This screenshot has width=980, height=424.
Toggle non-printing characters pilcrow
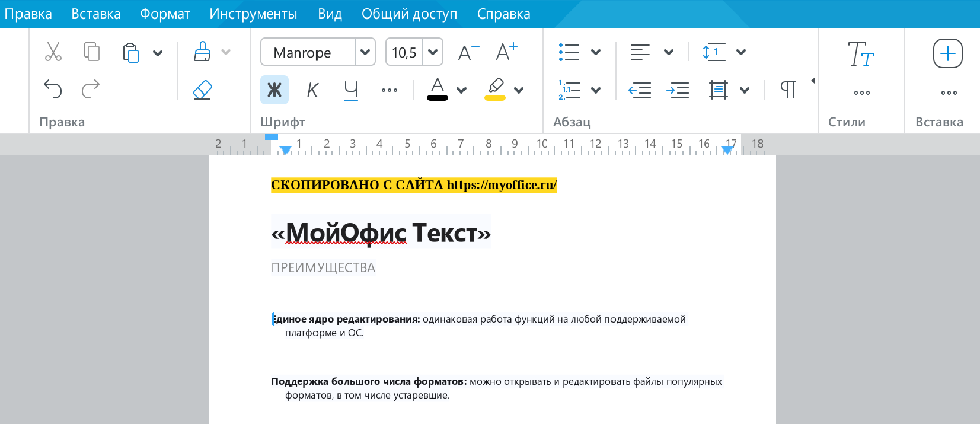(x=788, y=90)
